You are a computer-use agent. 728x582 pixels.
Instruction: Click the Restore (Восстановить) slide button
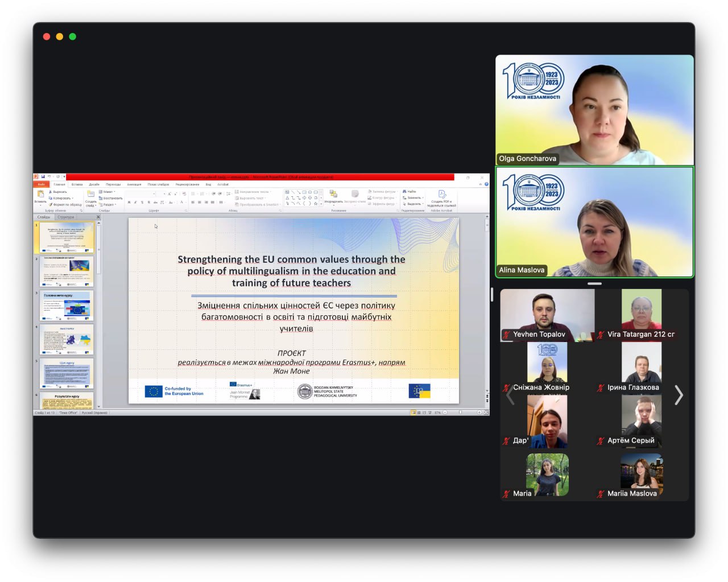tap(112, 198)
